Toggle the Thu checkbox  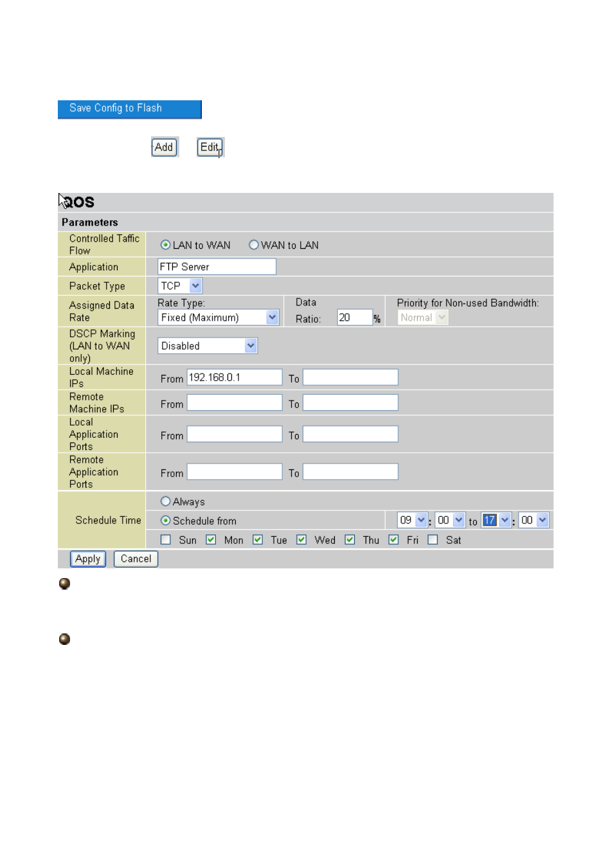pos(350,540)
